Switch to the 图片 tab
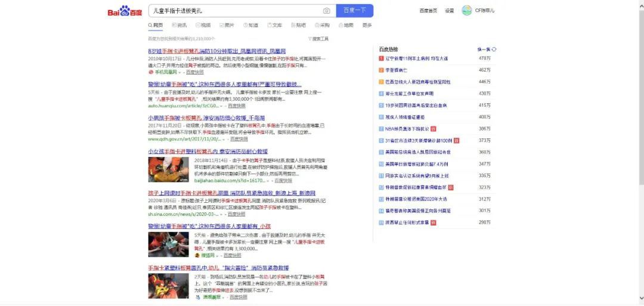Screen dimensions: 644x306 (x=227, y=26)
